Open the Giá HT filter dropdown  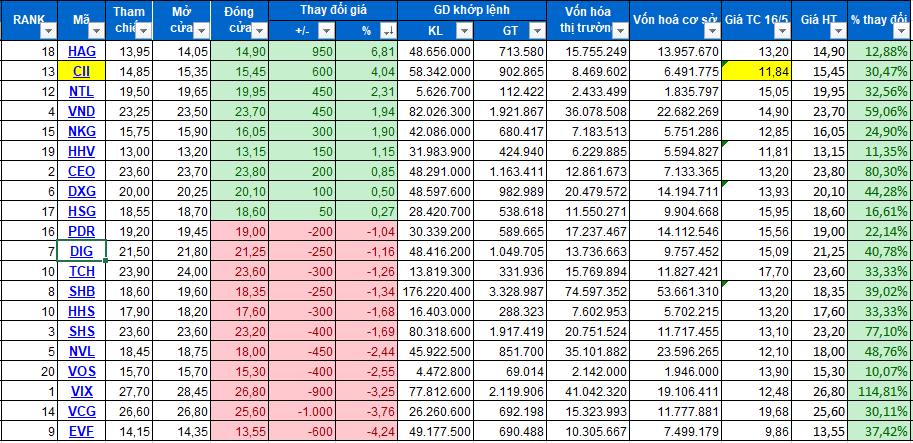[838, 31]
